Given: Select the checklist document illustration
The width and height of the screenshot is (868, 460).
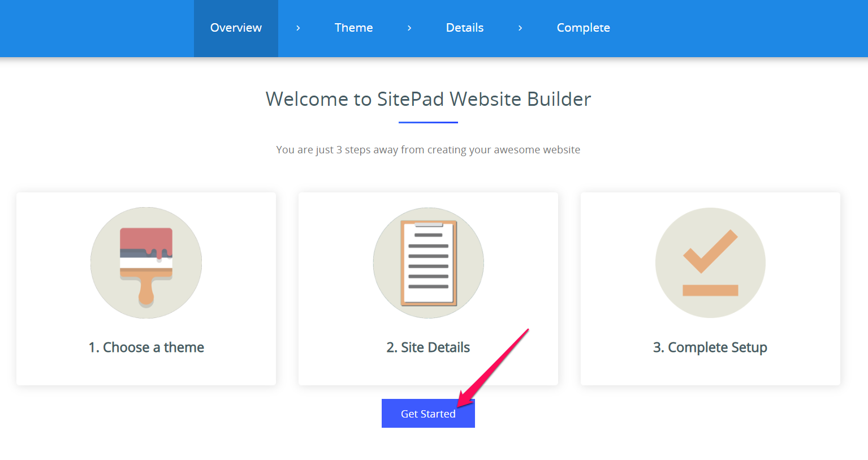Looking at the screenshot, I should [x=428, y=263].
